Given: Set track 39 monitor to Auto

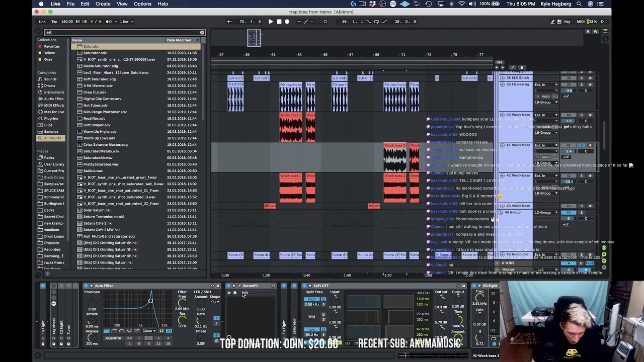Looking at the screenshot, I should [545, 96].
